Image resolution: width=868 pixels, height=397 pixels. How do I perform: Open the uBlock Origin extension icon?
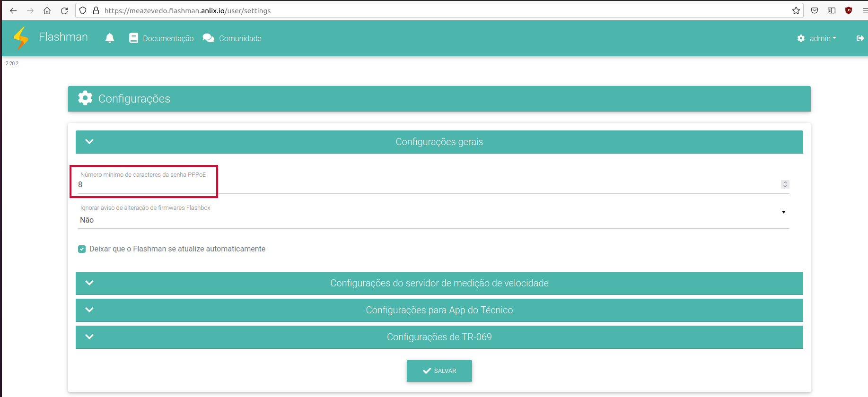click(x=849, y=10)
